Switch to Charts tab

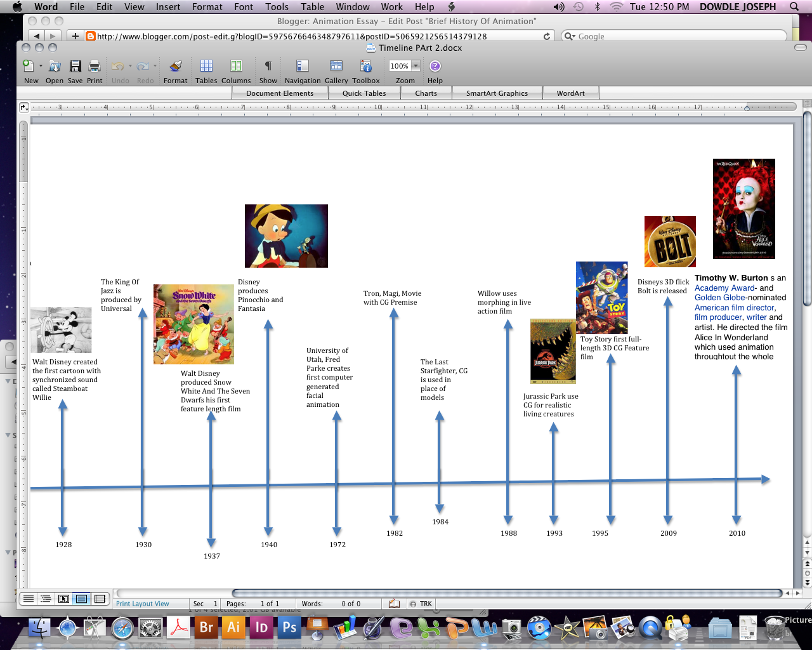point(426,93)
